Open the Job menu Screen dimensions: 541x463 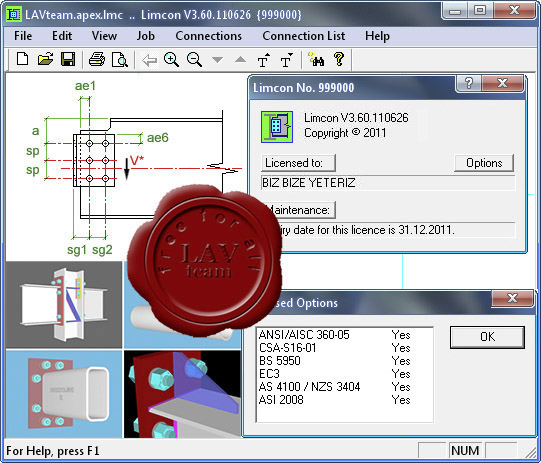coord(145,36)
